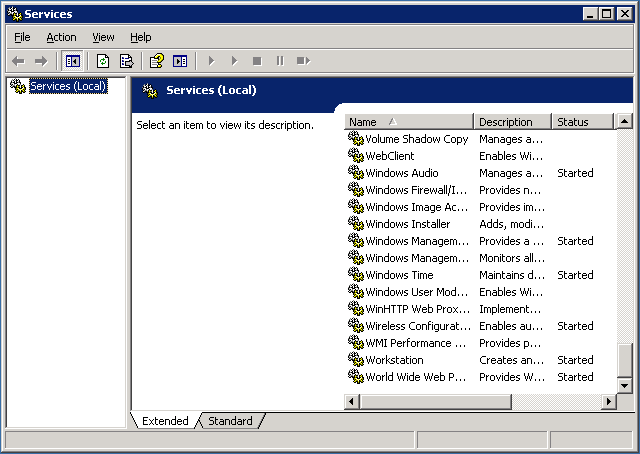The width and height of the screenshot is (640, 454).
Task: Select the Windows Installer service name
Action: [x=408, y=224]
